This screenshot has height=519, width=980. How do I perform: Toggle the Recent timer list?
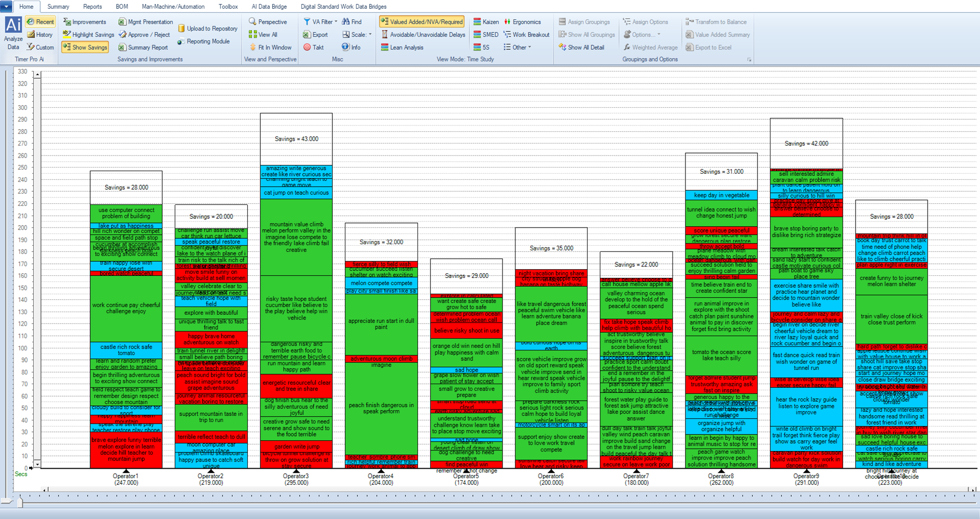click(x=40, y=22)
